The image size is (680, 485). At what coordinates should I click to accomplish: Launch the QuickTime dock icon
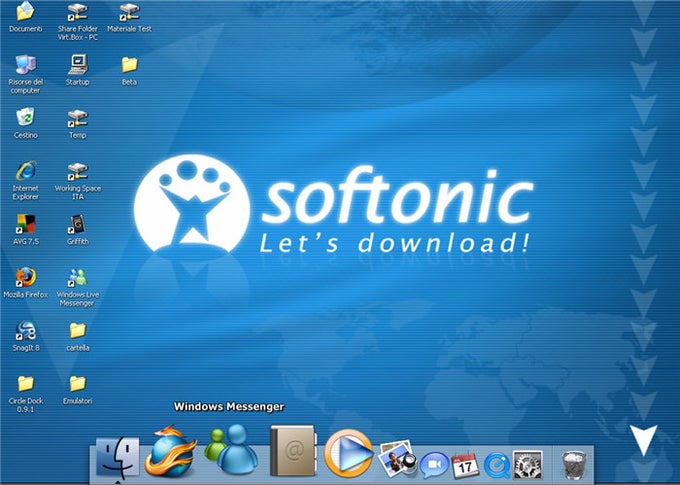click(x=497, y=465)
